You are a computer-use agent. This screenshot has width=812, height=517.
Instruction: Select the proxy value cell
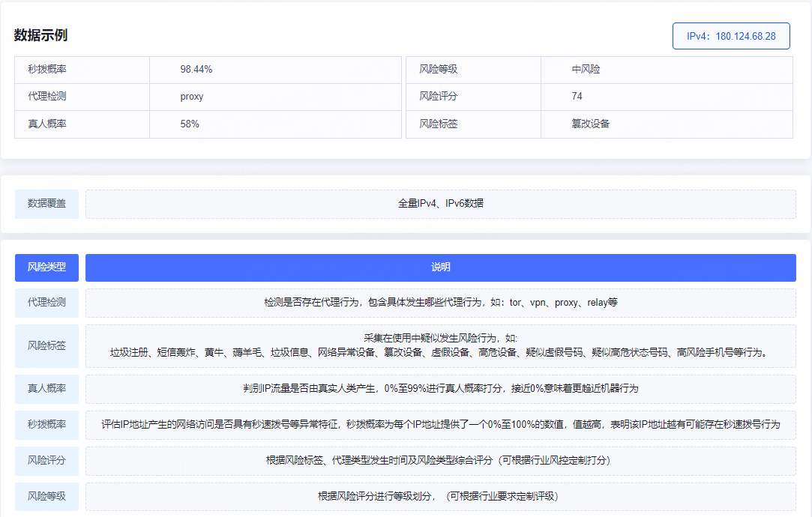pyautogui.click(x=275, y=97)
